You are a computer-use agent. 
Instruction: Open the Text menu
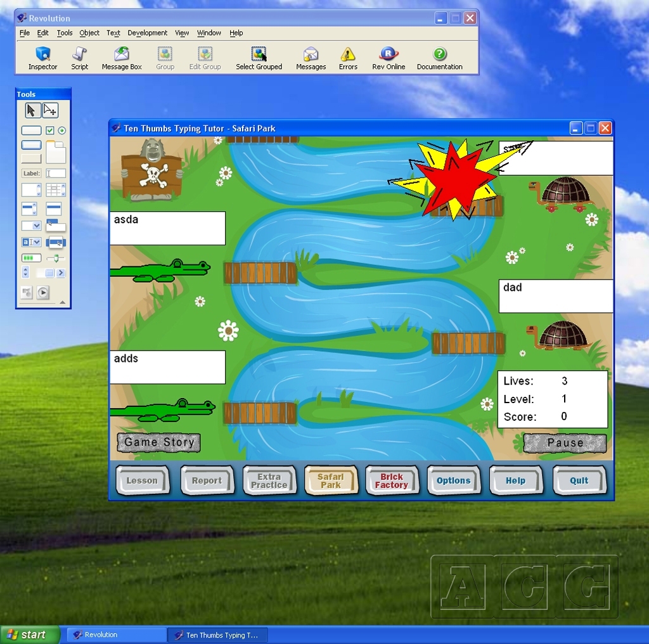tap(113, 33)
